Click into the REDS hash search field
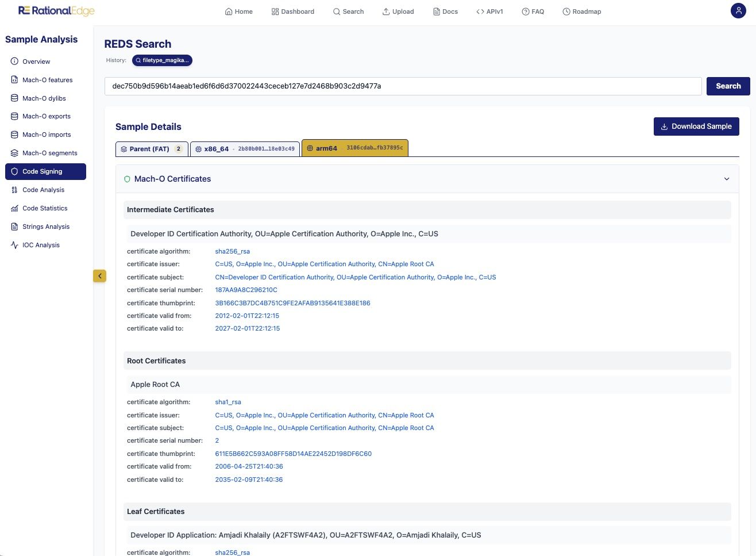This screenshot has height=556, width=756. [402, 86]
